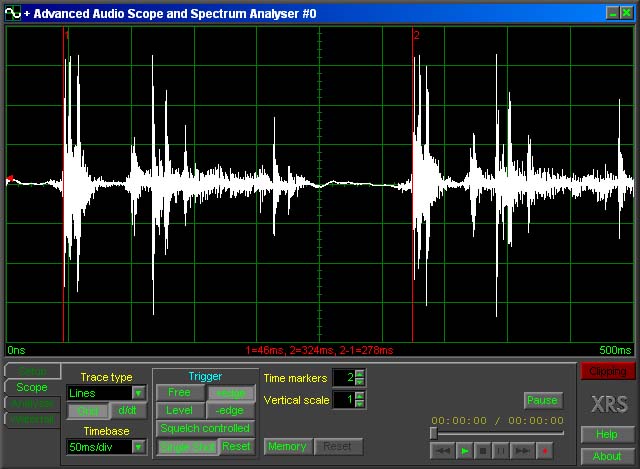
Task: Click the 00:00:00 / 00:00:00 time counter
Action: pos(498,420)
